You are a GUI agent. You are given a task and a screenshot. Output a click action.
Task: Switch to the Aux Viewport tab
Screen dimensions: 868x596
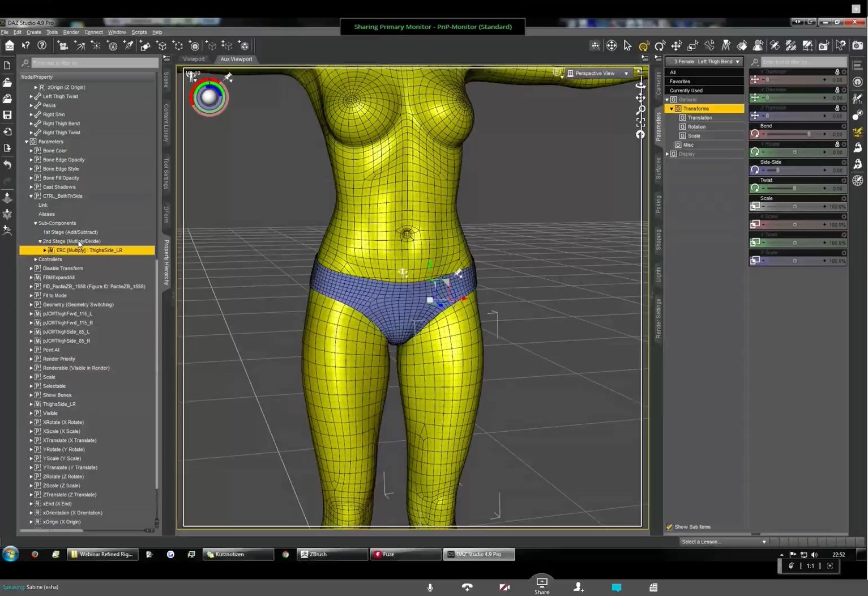(236, 59)
